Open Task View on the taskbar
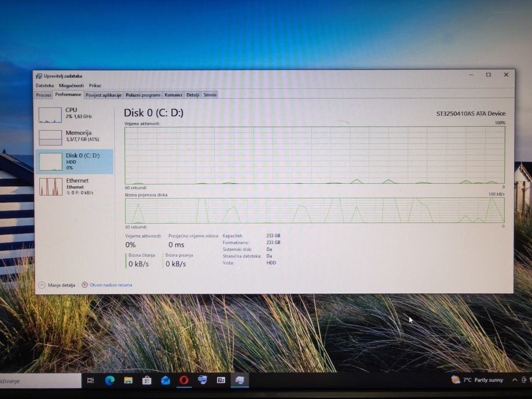532x399 pixels. [90, 380]
